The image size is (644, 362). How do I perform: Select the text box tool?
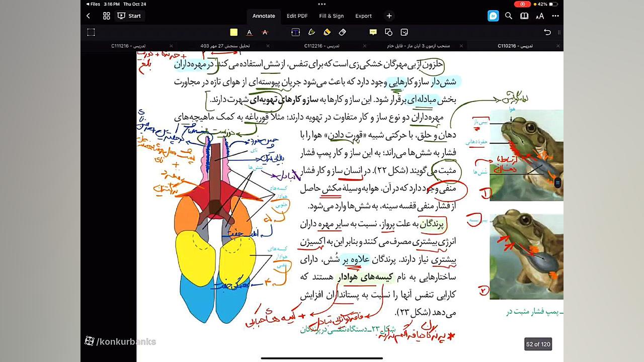295,32
